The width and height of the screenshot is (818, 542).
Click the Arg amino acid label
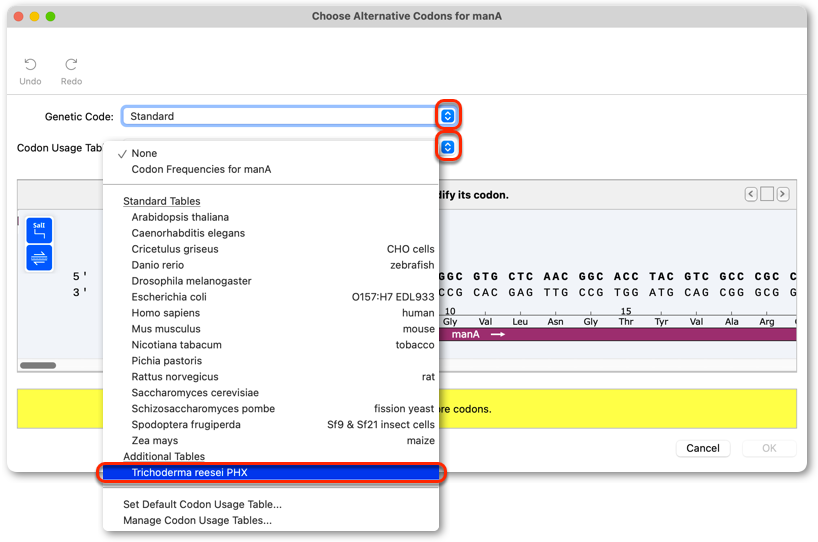[x=767, y=322]
